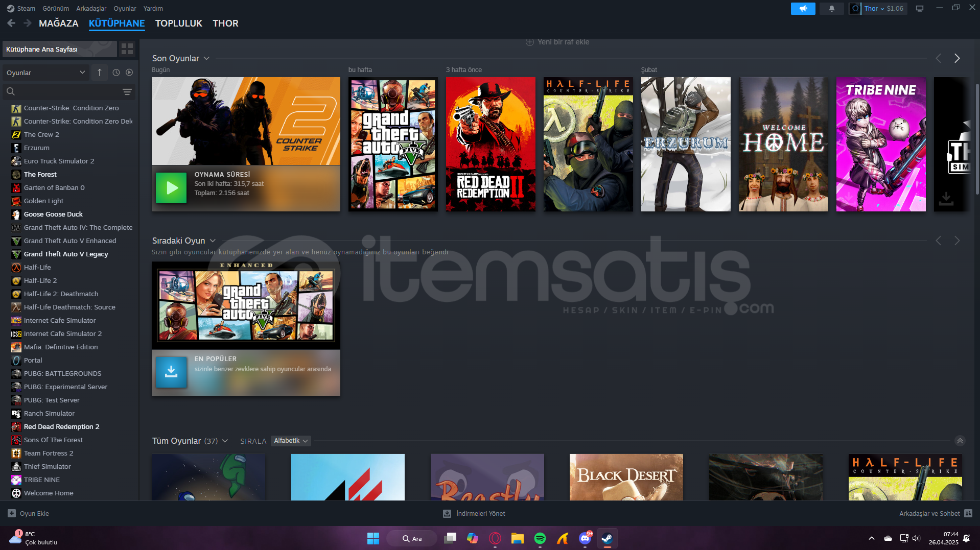Click the blue download button for GTA V Enhanced
The image size is (980, 550).
(x=171, y=372)
